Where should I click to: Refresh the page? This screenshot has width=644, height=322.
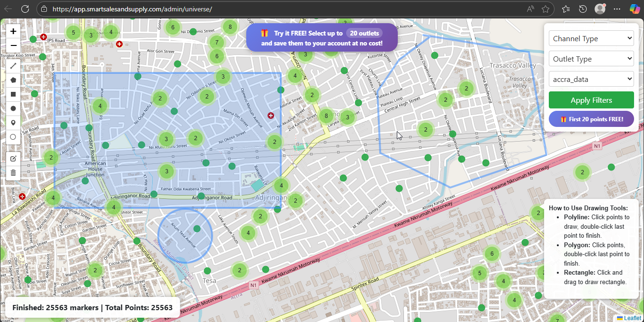click(x=25, y=9)
